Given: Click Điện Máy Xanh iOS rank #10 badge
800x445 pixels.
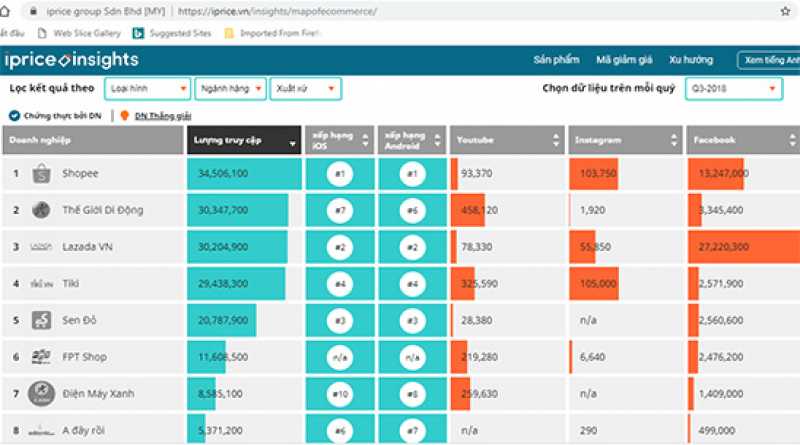Looking at the screenshot, I should click(340, 394).
